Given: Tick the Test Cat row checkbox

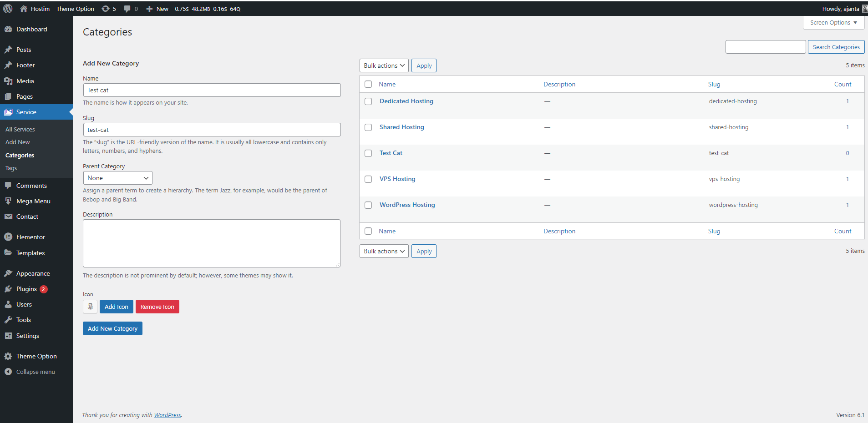Looking at the screenshot, I should pos(368,153).
